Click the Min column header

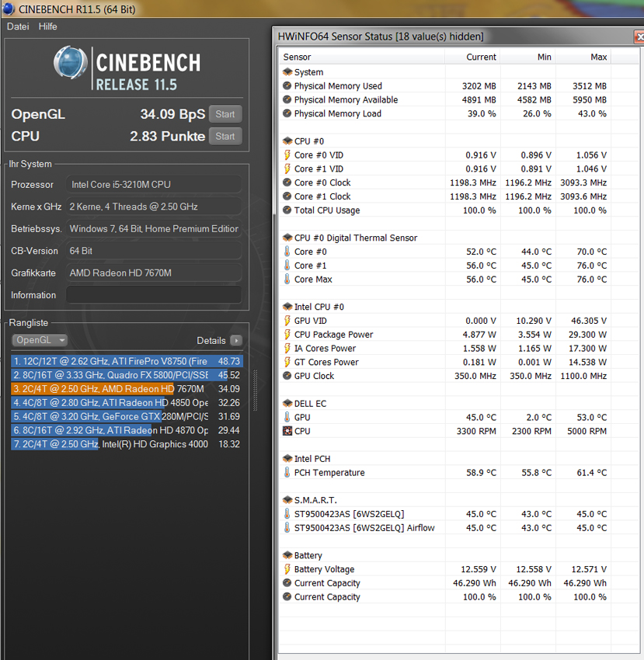(x=527, y=57)
